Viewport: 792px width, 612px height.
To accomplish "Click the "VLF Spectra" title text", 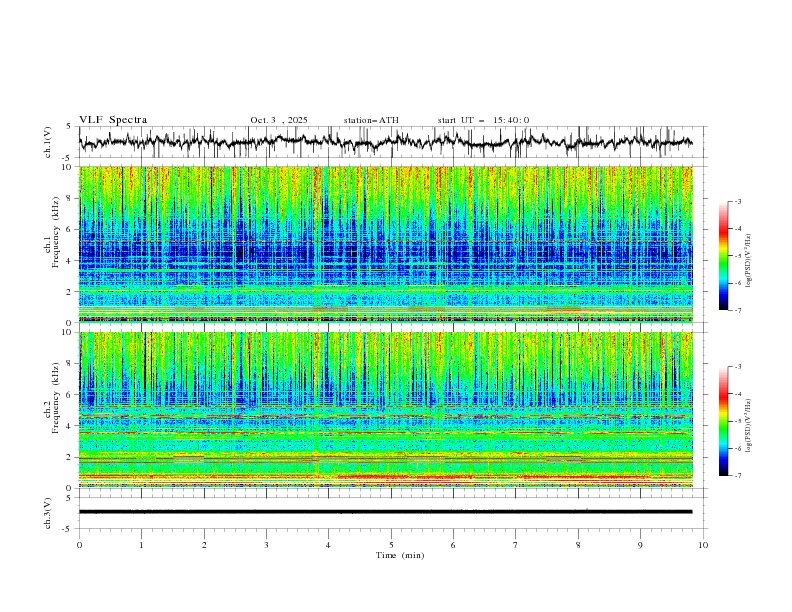I will (113, 120).
